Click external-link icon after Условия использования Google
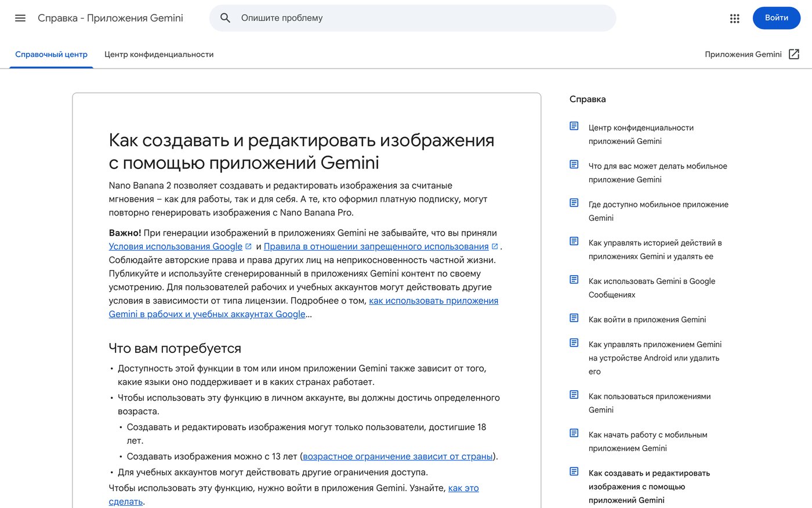 248,246
